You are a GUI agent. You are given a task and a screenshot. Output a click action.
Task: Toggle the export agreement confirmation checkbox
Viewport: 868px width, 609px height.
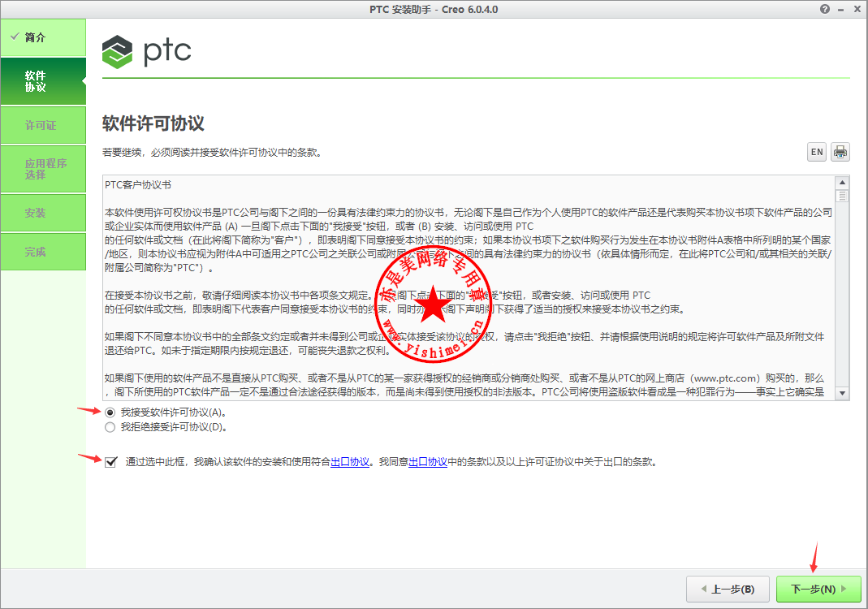pos(110,462)
